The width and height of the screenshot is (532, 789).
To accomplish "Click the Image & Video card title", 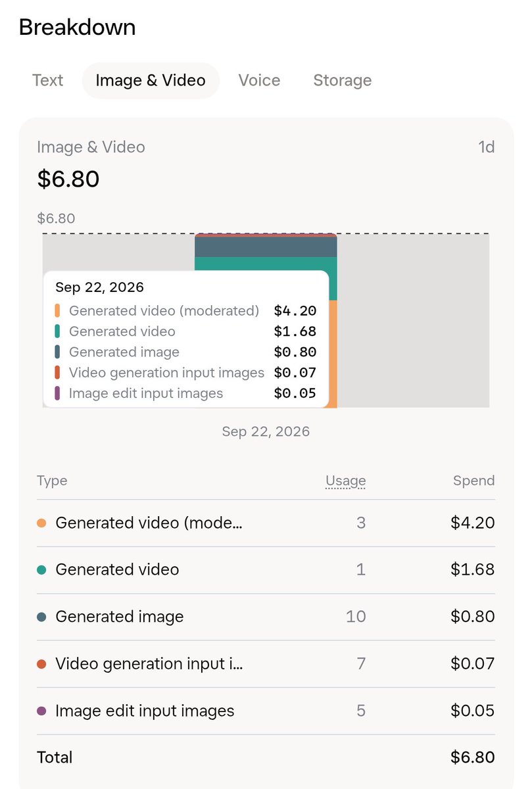I will click(91, 147).
